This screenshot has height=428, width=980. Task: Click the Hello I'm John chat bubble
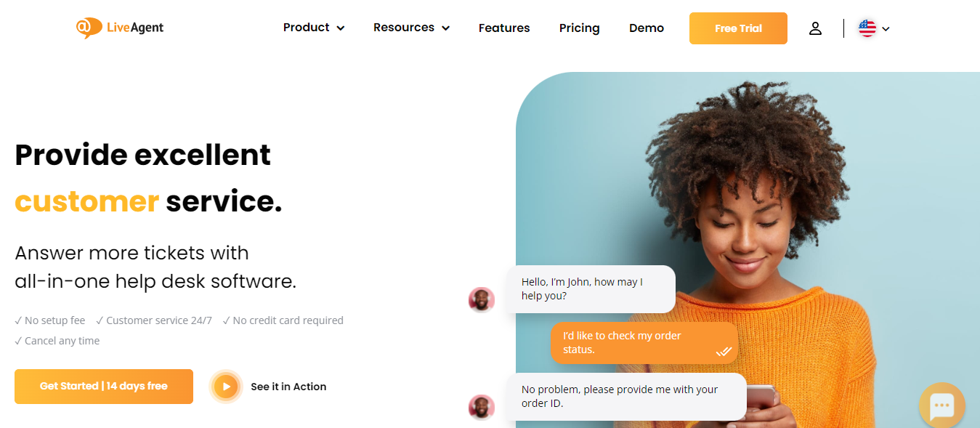[591, 289]
